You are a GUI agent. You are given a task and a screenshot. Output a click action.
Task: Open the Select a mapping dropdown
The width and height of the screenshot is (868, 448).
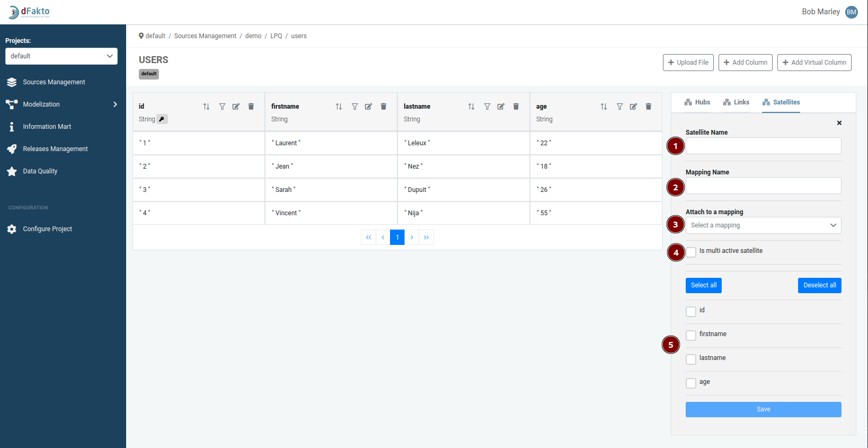[x=764, y=225]
